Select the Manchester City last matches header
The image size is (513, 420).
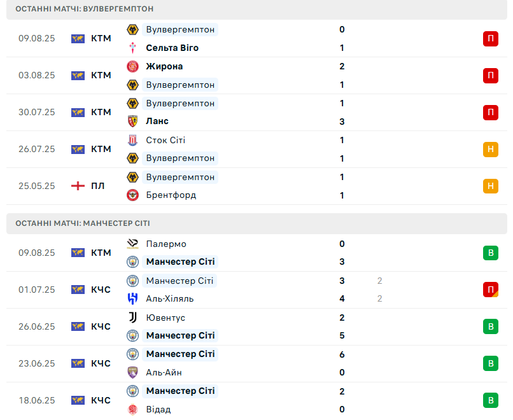[x=83, y=223]
